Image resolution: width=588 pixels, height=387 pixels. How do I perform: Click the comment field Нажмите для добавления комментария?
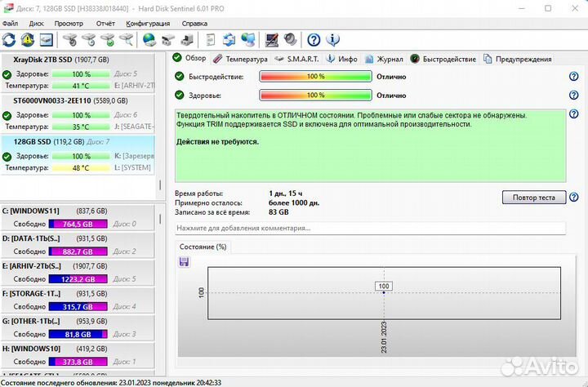[370, 228]
